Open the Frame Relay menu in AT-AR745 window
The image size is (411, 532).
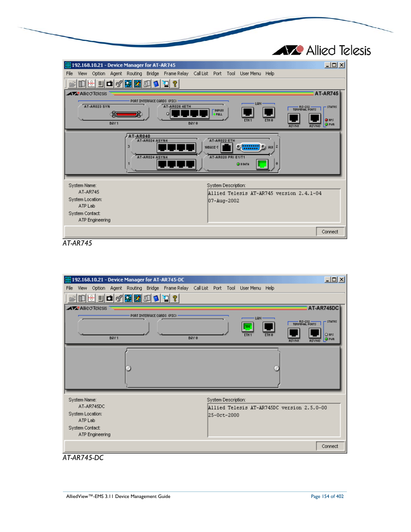point(176,74)
